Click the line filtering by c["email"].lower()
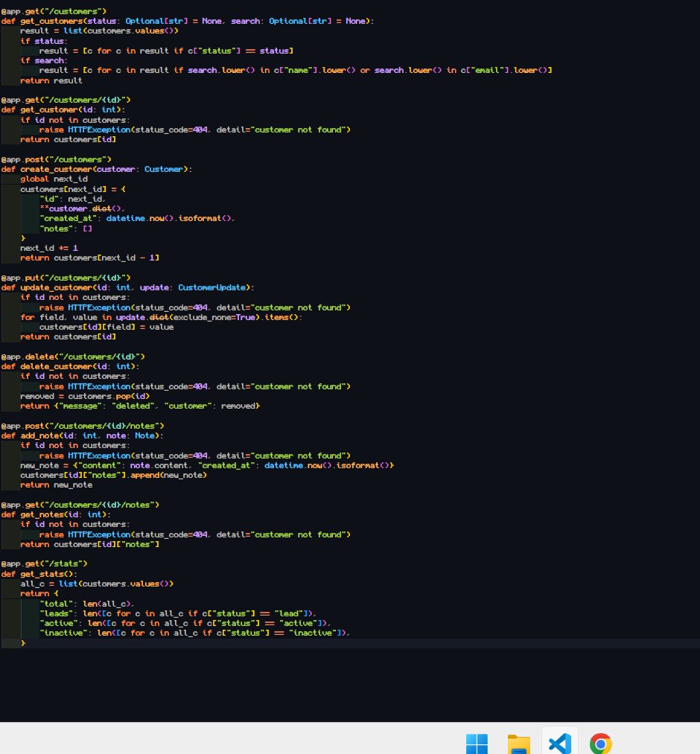The image size is (700, 754). point(296,70)
